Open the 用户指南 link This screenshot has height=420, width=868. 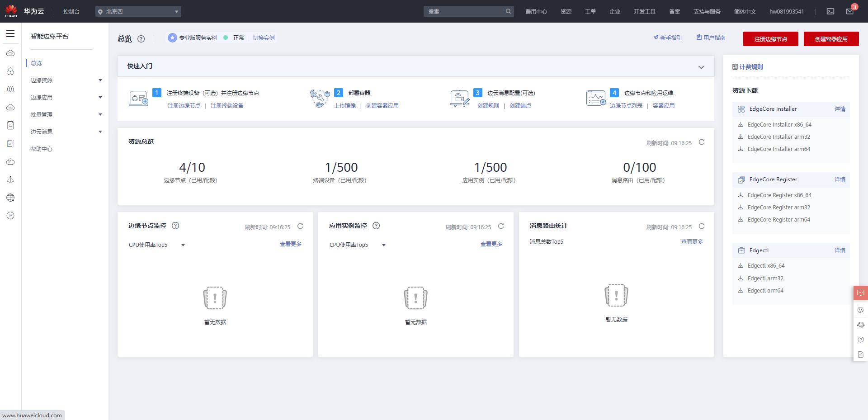pyautogui.click(x=711, y=38)
